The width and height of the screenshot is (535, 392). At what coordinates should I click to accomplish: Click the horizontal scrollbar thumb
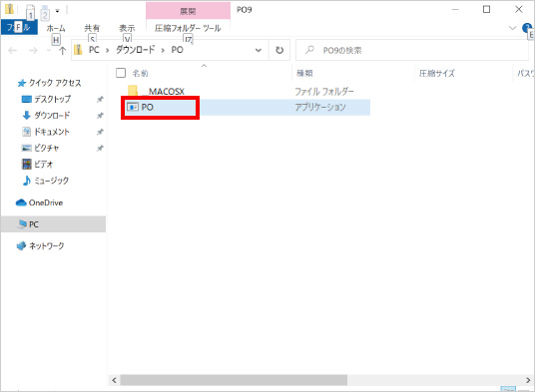234,380
